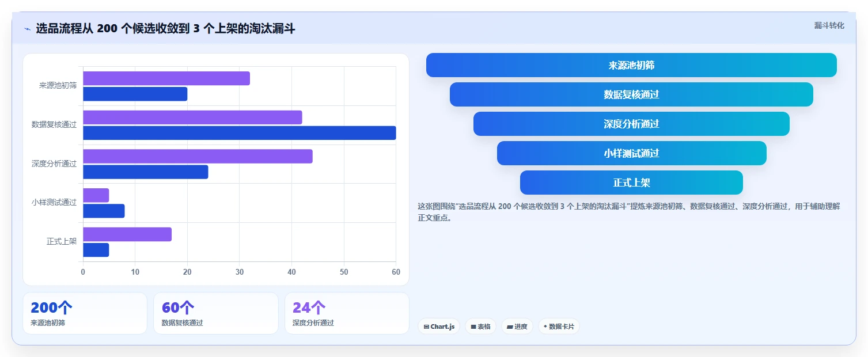Click the 来源池初筛 chart axis label
This screenshot has width=868, height=357.
click(x=58, y=86)
